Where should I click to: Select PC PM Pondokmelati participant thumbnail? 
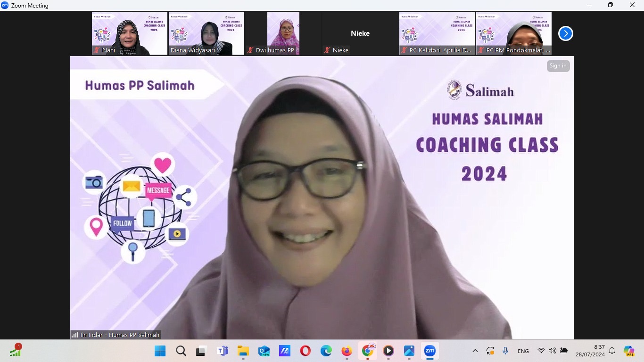(514, 33)
